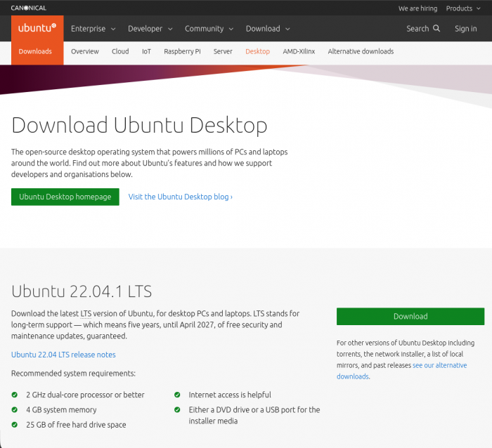The image size is (492, 448).
Task: Select the Server tab in the downloads subnav
Action: [223, 51]
